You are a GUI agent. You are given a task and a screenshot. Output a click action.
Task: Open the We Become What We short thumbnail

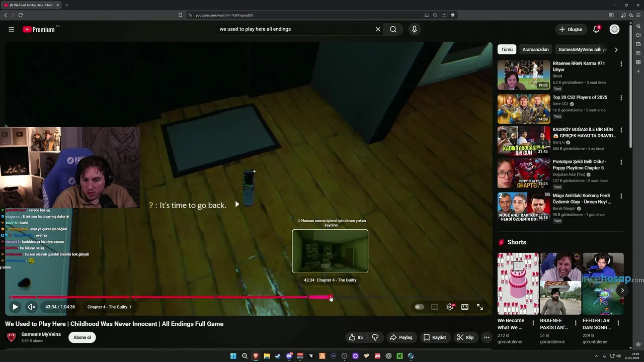click(518, 284)
